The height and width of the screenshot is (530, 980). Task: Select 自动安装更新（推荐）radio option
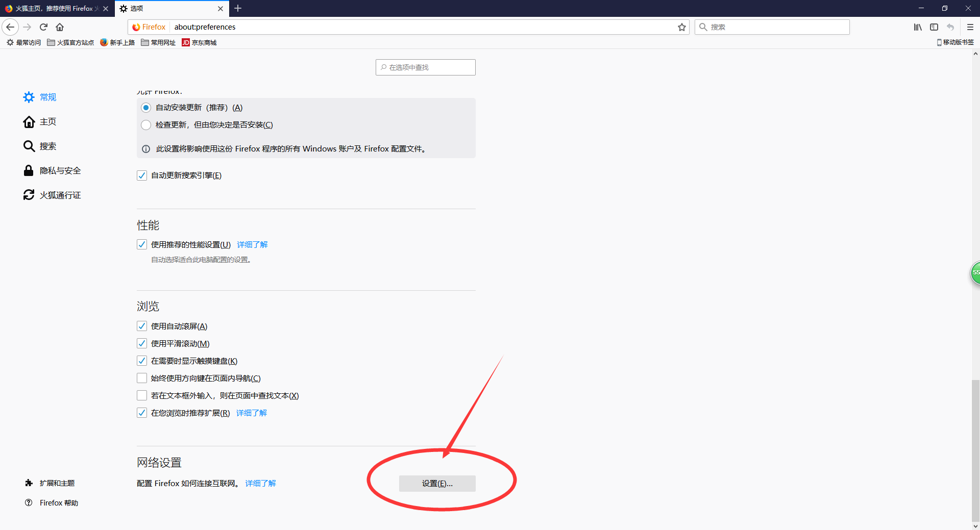click(x=146, y=108)
